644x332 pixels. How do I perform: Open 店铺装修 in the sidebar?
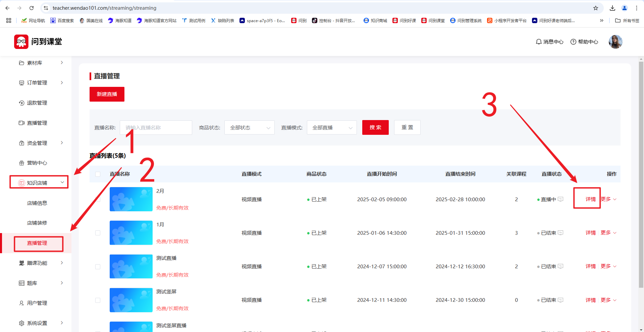pyautogui.click(x=37, y=223)
